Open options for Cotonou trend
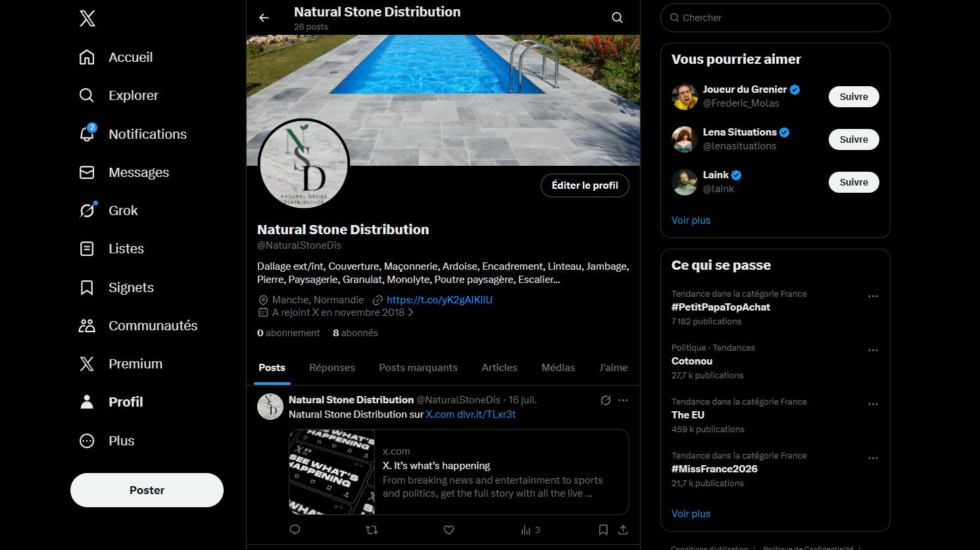Viewport: 980px width, 550px height. point(873,351)
